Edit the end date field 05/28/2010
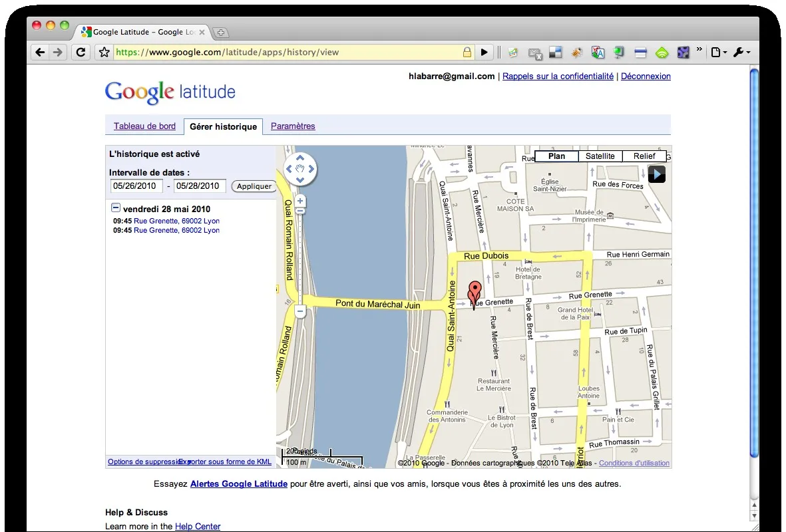Image resolution: width=786 pixels, height=532 pixels. tap(200, 186)
